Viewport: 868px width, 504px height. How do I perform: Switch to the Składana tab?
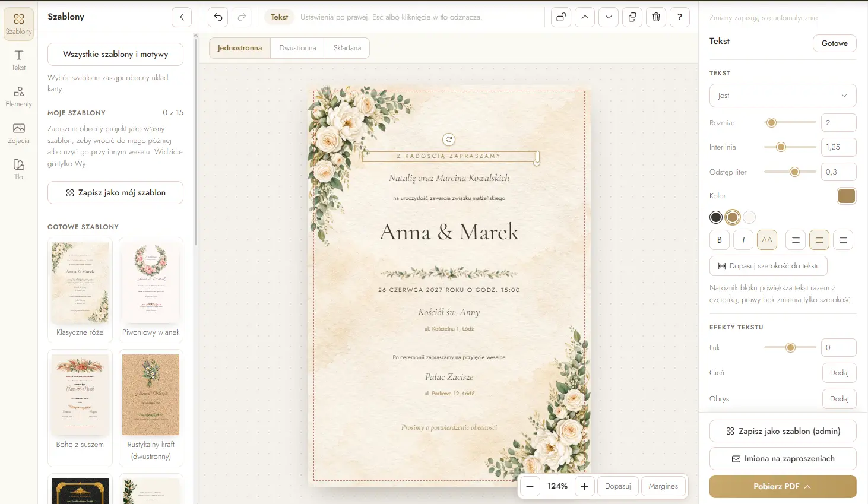pyautogui.click(x=347, y=48)
